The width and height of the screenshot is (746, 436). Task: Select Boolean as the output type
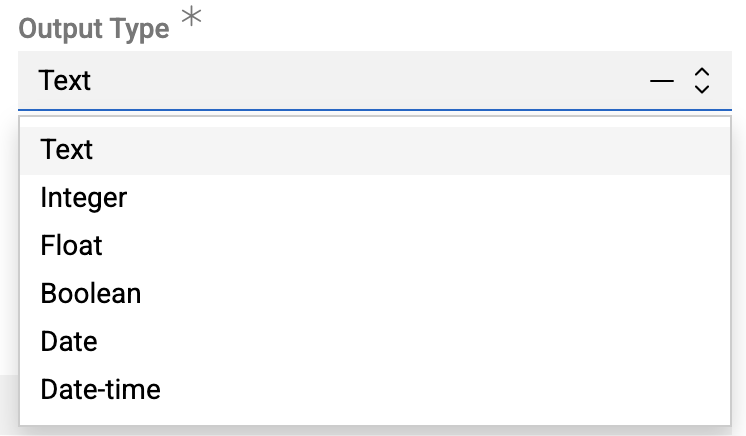pos(91,293)
